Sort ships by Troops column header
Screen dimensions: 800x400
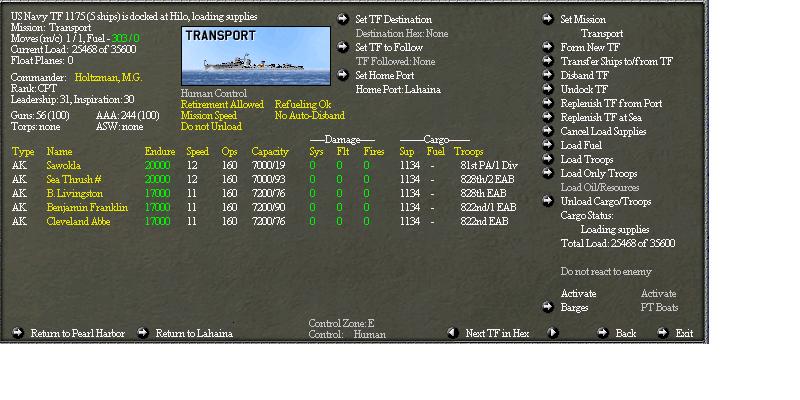click(468, 152)
